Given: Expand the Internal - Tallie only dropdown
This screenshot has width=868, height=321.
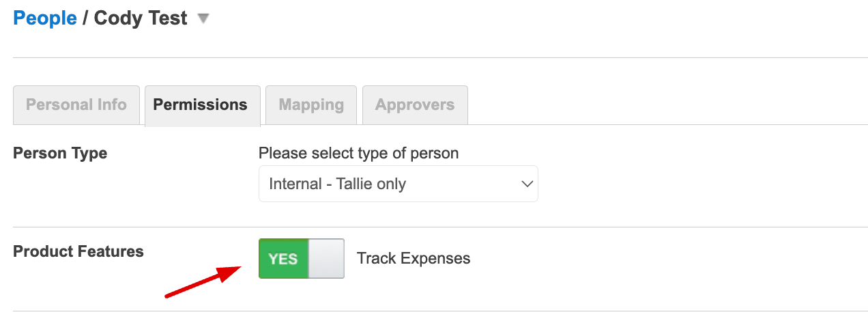Looking at the screenshot, I should [x=398, y=184].
